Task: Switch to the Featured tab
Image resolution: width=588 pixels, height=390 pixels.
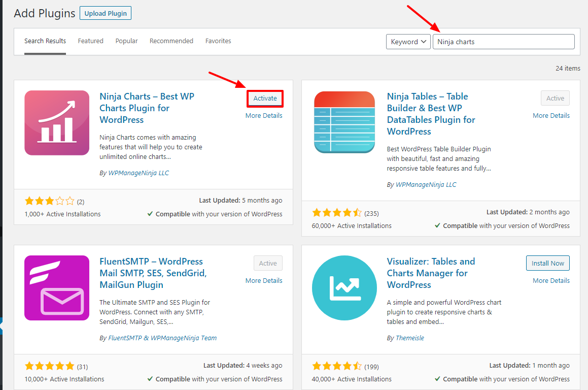Action: click(x=90, y=41)
